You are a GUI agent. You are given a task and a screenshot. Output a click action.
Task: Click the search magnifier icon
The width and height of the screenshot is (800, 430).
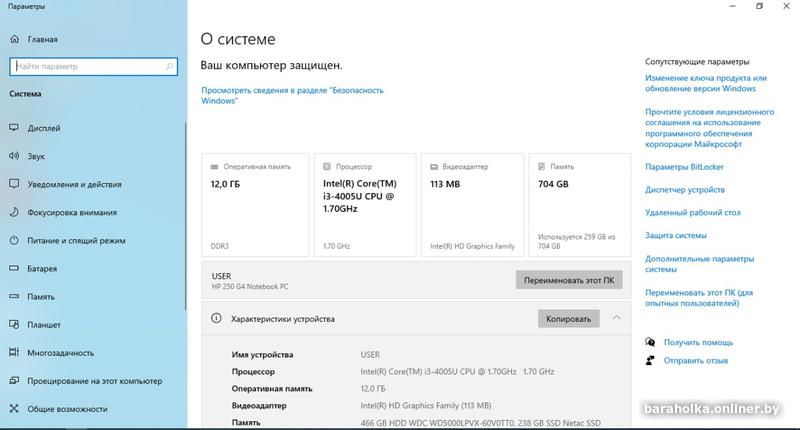coord(169,66)
